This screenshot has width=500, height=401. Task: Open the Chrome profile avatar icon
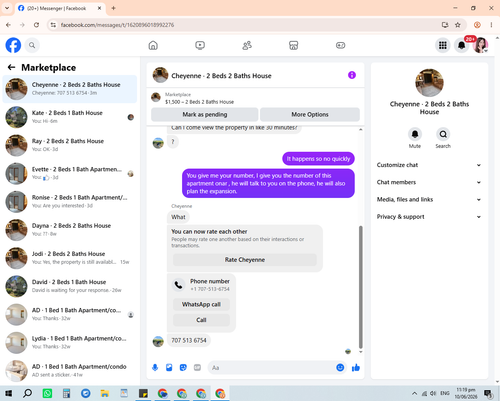477,25
